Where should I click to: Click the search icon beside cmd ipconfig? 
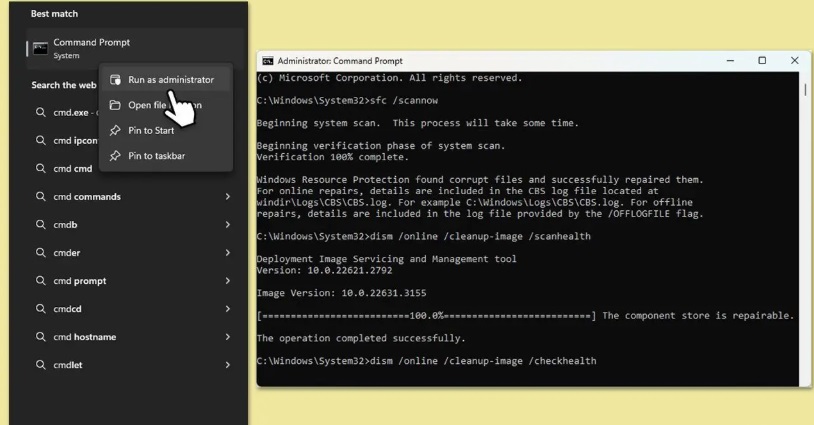point(40,140)
